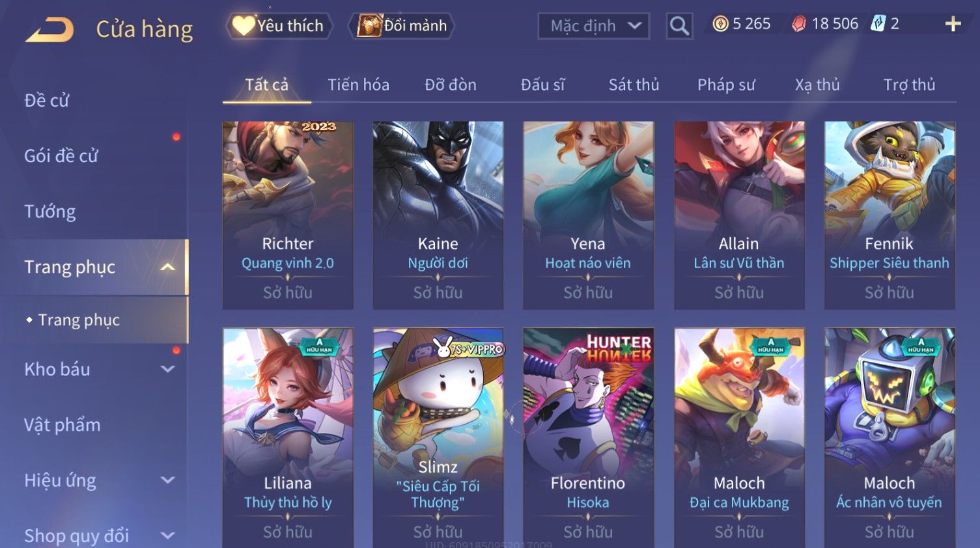Select the Florentino Hisoka skin card
Image resolution: width=980 pixels, height=548 pixels.
(x=588, y=437)
